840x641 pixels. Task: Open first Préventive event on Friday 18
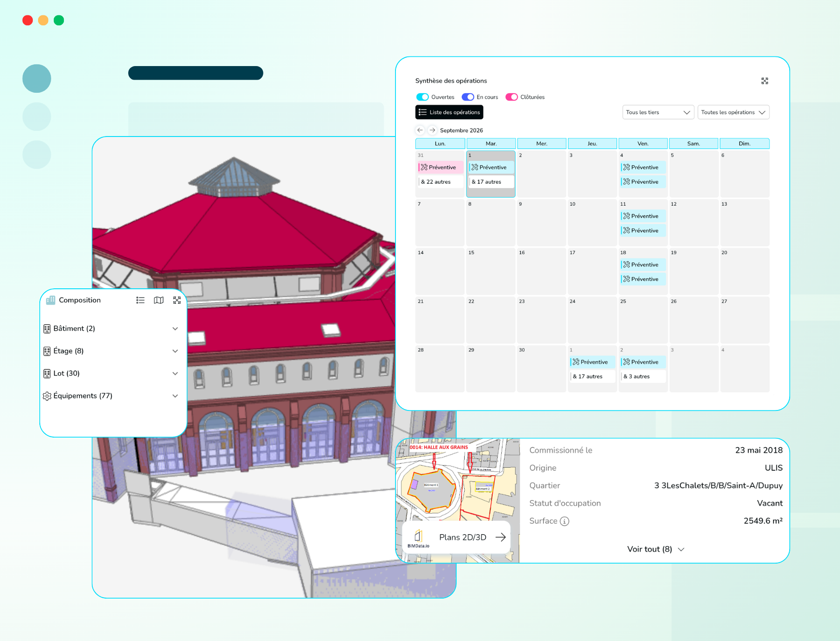pos(643,265)
